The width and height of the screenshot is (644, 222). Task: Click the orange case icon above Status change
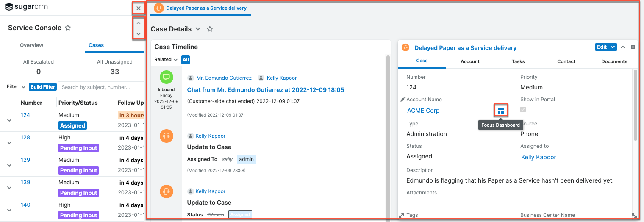tap(167, 191)
